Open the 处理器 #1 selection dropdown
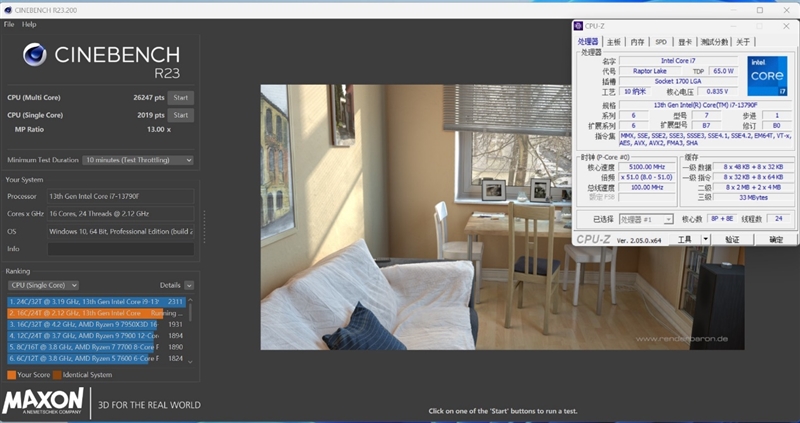 [x=646, y=219]
